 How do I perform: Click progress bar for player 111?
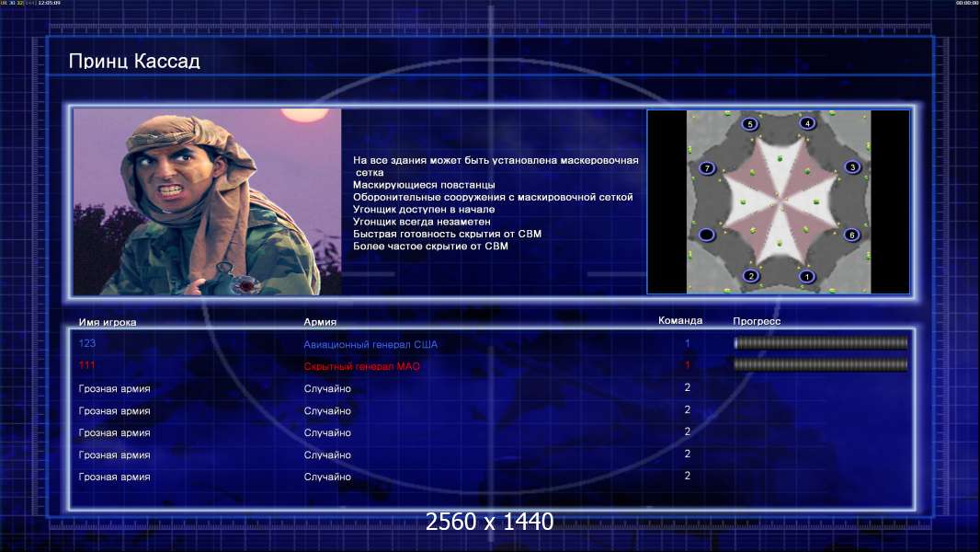(x=821, y=364)
